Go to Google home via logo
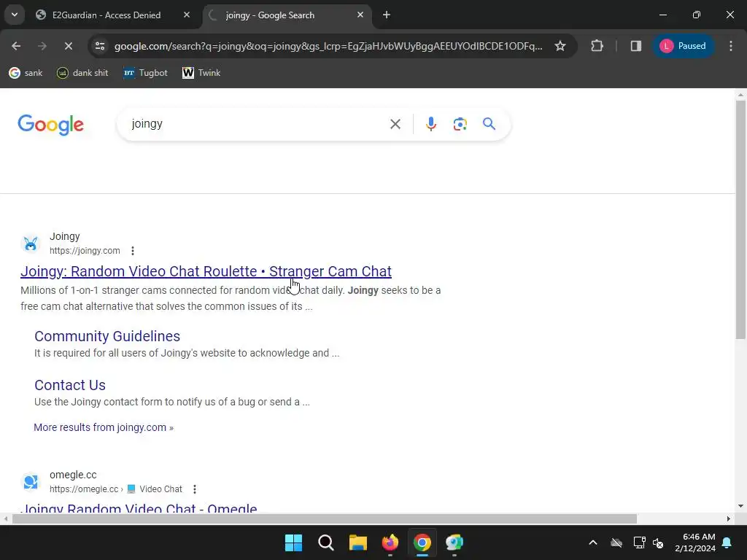The width and height of the screenshot is (747, 560). coord(50,125)
